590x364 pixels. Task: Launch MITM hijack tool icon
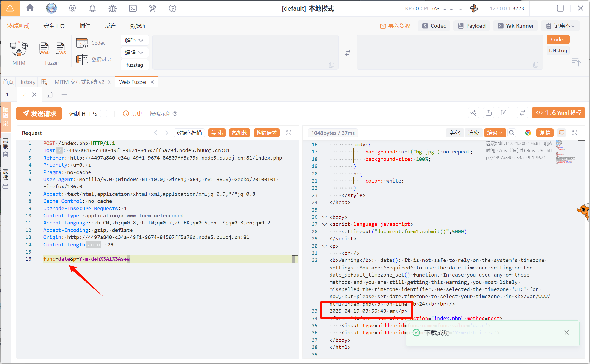click(19, 49)
